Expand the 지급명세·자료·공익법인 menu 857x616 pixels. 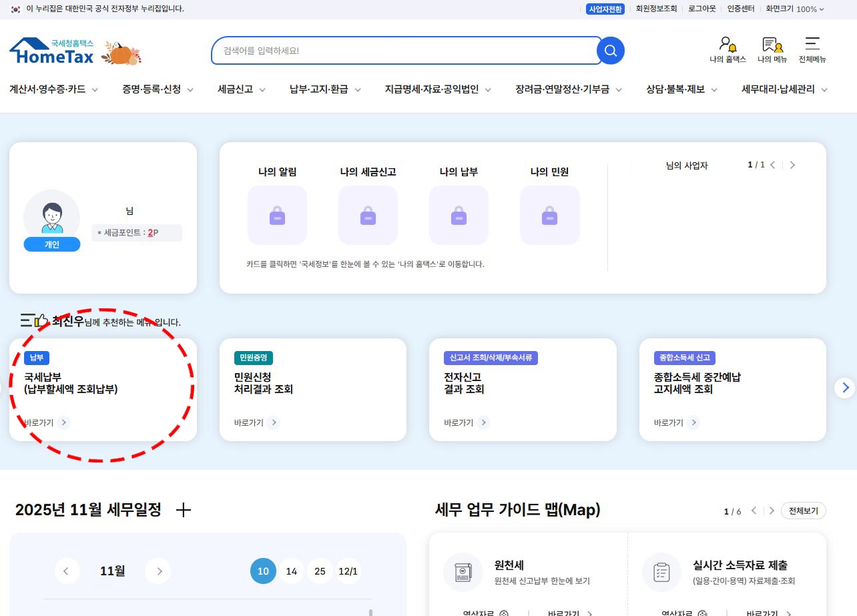click(438, 89)
